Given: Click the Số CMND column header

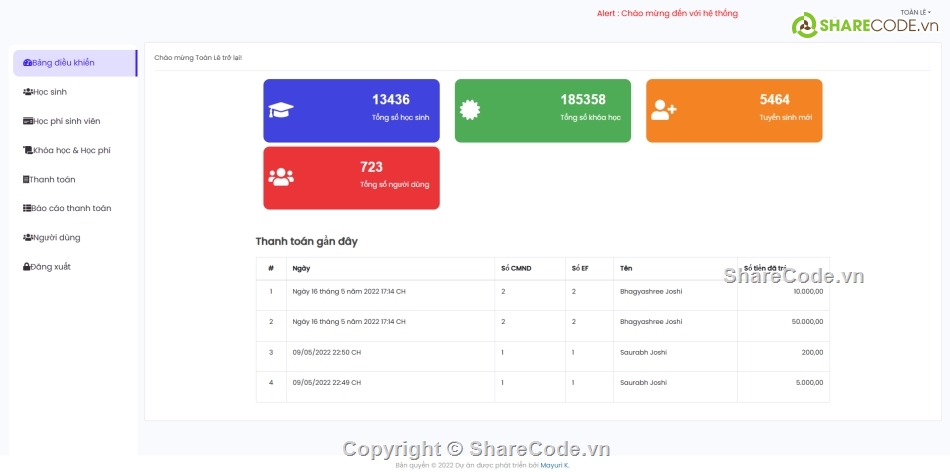Looking at the screenshot, I should [x=515, y=268].
